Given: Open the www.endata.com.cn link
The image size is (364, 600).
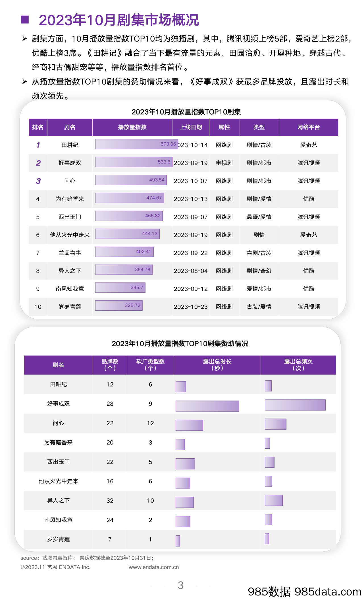Looking at the screenshot, I should 154,567.
